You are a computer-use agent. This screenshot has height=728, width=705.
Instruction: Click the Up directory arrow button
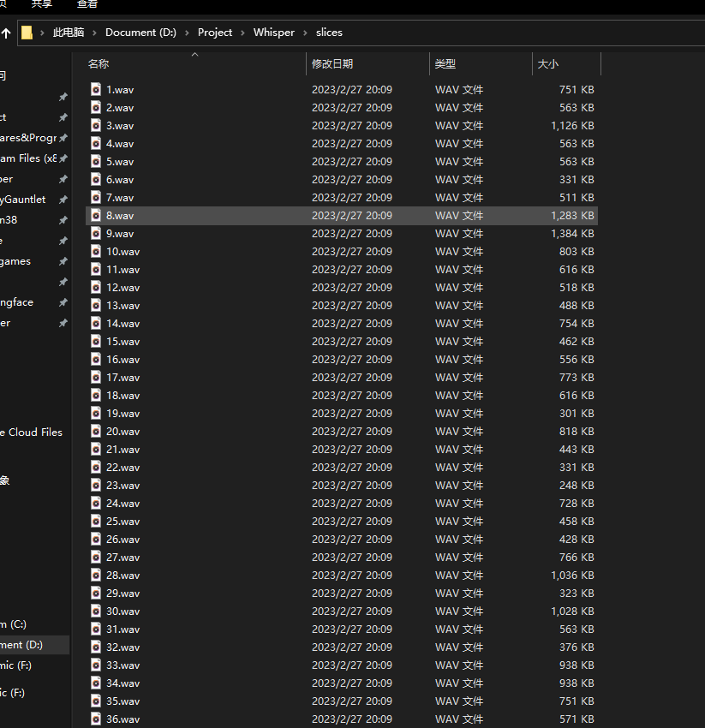(x=6, y=33)
